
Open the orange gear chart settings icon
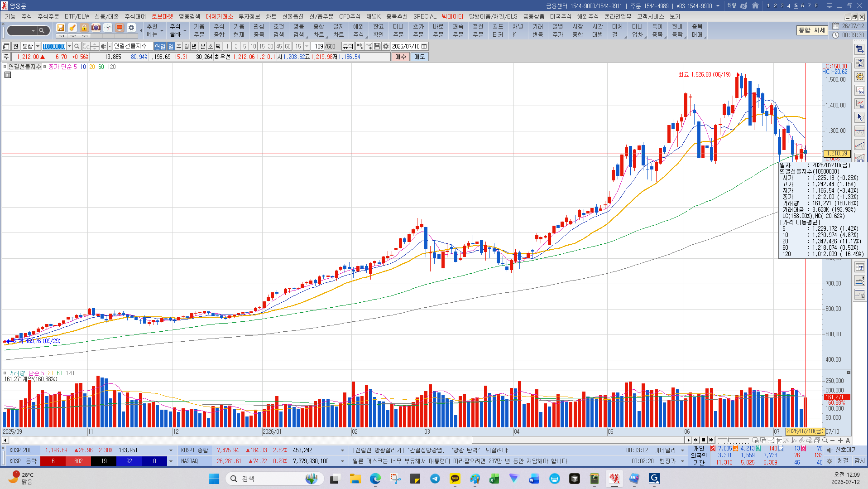coord(859,77)
